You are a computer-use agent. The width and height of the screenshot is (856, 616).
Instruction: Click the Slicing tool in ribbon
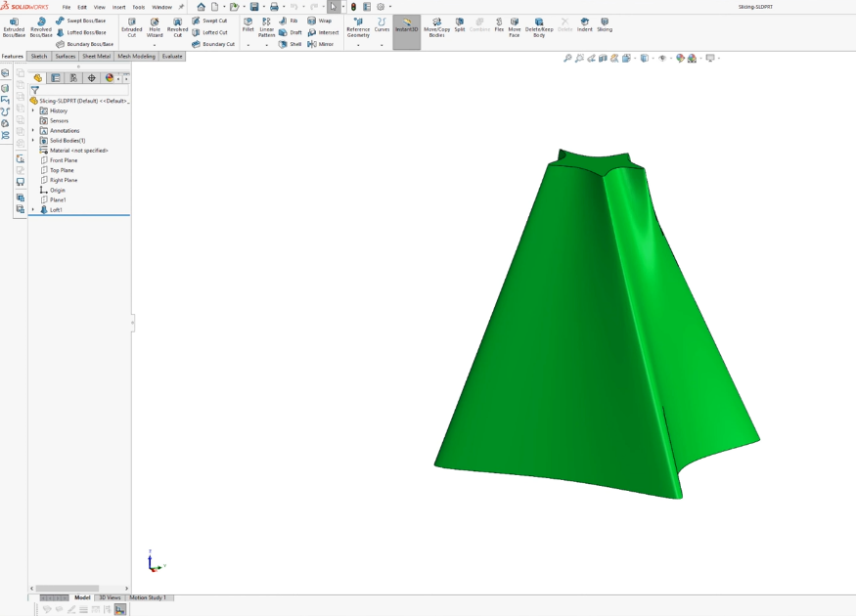(x=605, y=25)
